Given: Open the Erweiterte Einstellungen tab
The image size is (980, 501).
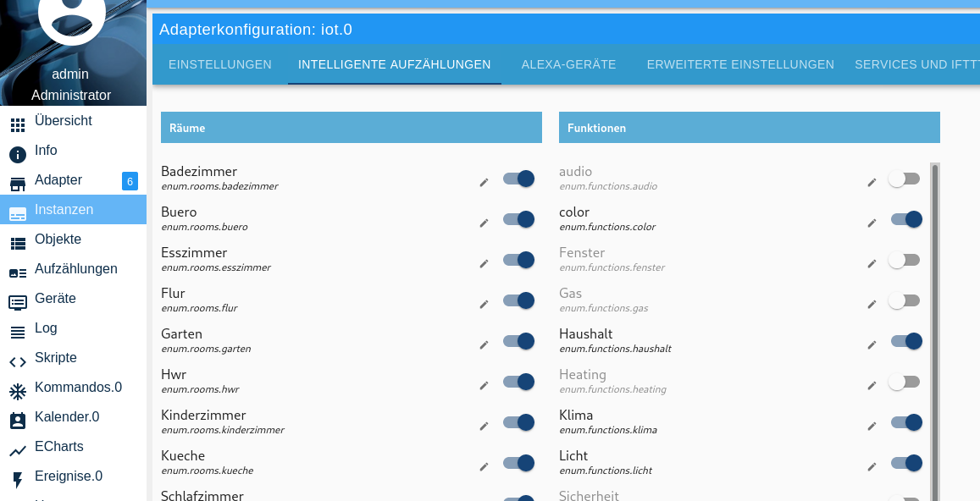Looking at the screenshot, I should tap(740, 64).
